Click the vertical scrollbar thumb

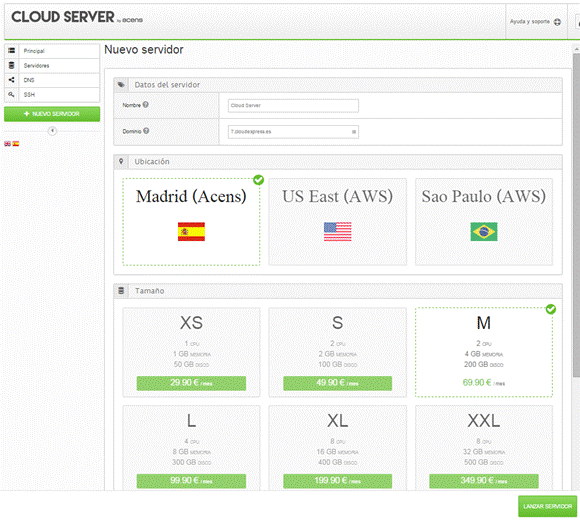tap(576, 215)
